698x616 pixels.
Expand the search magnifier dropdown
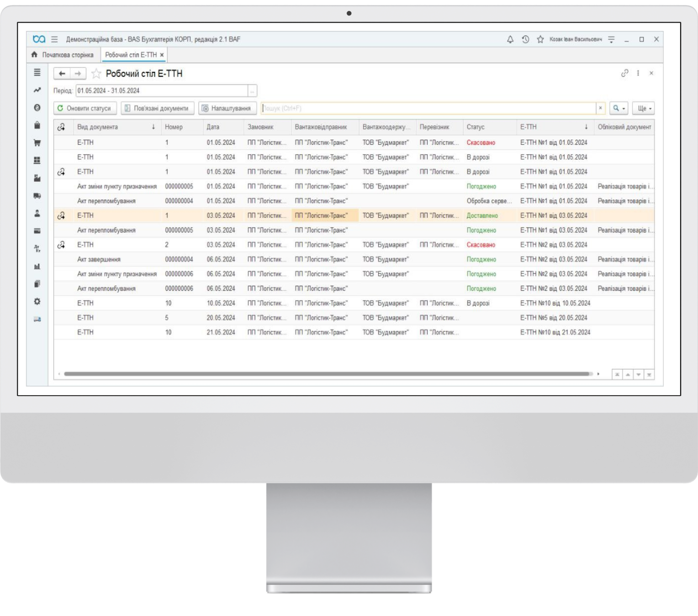pyautogui.click(x=619, y=108)
